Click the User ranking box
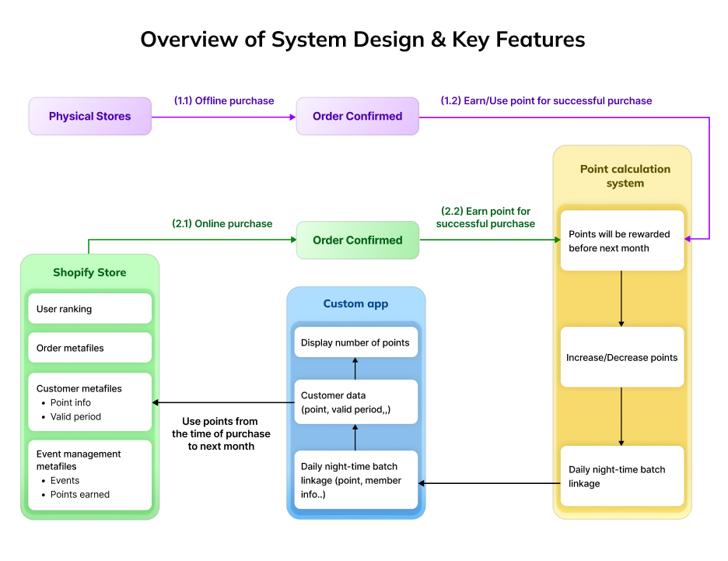This screenshot has height=561, width=728. 90,309
